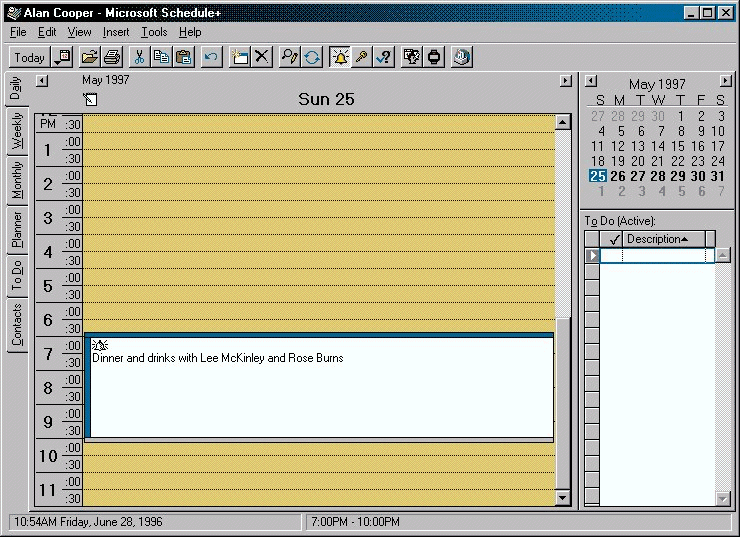
Task: Switch to the Weekly tab
Action: coord(17,130)
